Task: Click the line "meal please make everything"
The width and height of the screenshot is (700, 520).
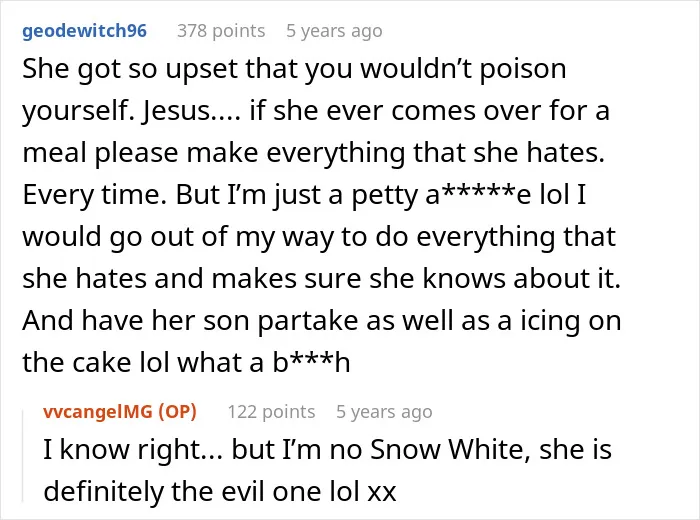Action: [x=313, y=153]
